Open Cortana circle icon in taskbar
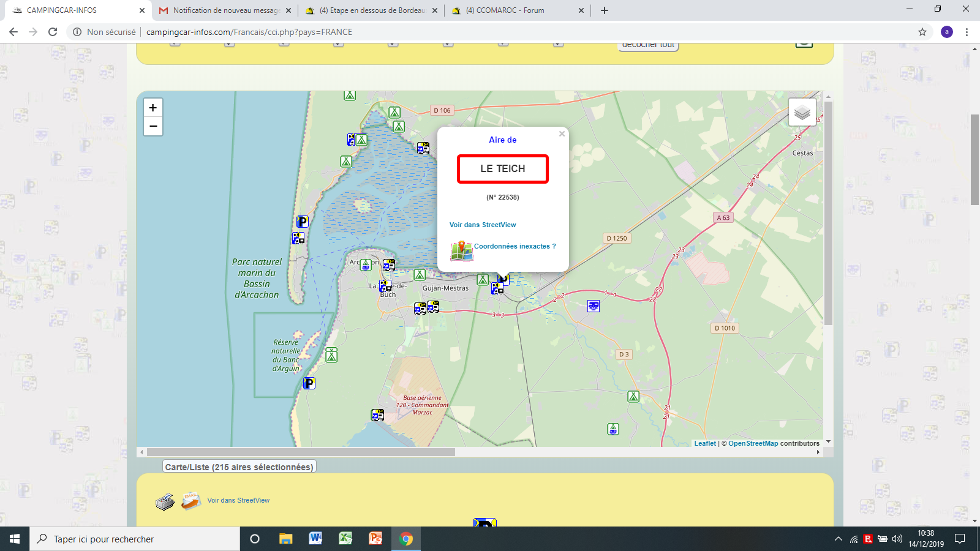The width and height of the screenshot is (980, 551). 255,539
